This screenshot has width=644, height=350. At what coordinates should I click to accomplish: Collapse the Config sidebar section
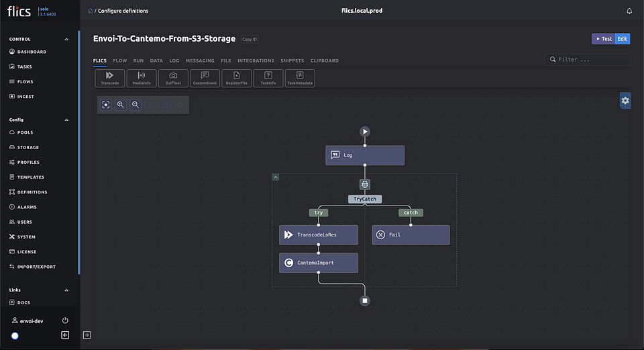click(66, 120)
